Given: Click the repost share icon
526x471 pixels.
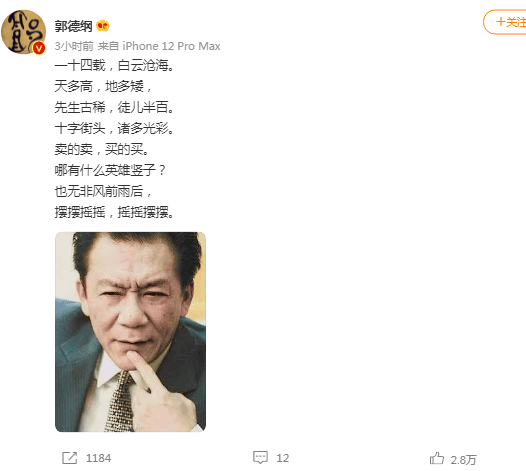Looking at the screenshot, I should [69, 458].
